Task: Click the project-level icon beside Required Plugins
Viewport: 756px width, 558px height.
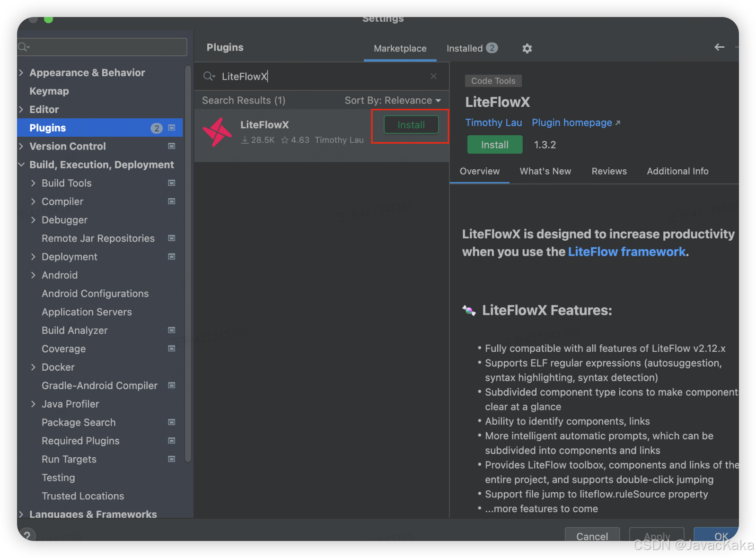Action: [172, 441]
